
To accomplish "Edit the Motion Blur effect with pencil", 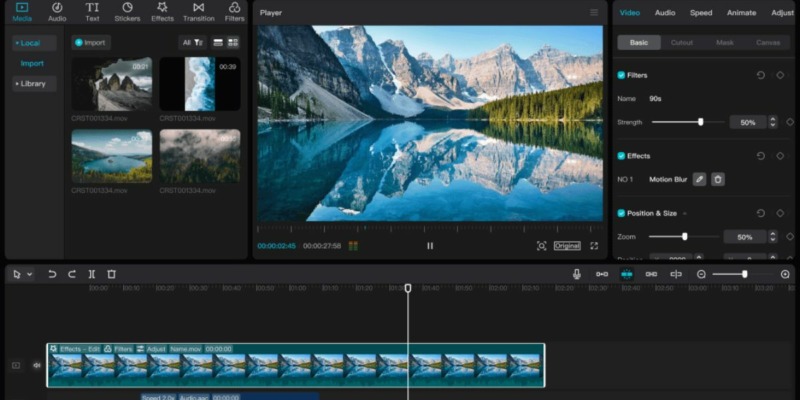I will 699,179.
